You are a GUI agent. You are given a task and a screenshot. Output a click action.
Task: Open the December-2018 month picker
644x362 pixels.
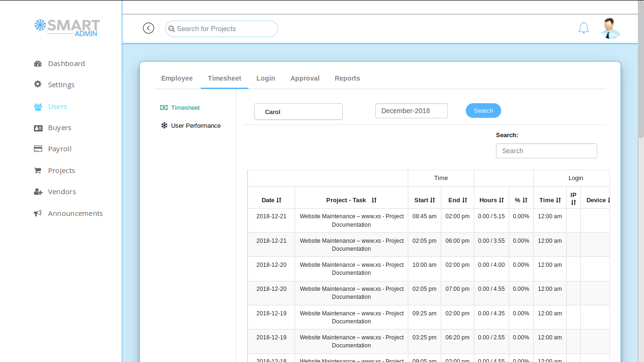coord(411,110)
